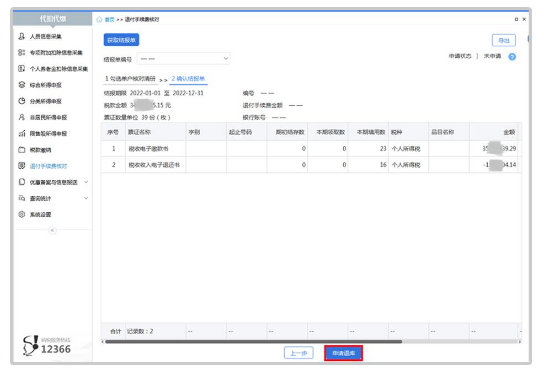Expand the 优惠备案与信息报送 submenu chevron
This screenshot has width=544, height=373.
(86, 182)
